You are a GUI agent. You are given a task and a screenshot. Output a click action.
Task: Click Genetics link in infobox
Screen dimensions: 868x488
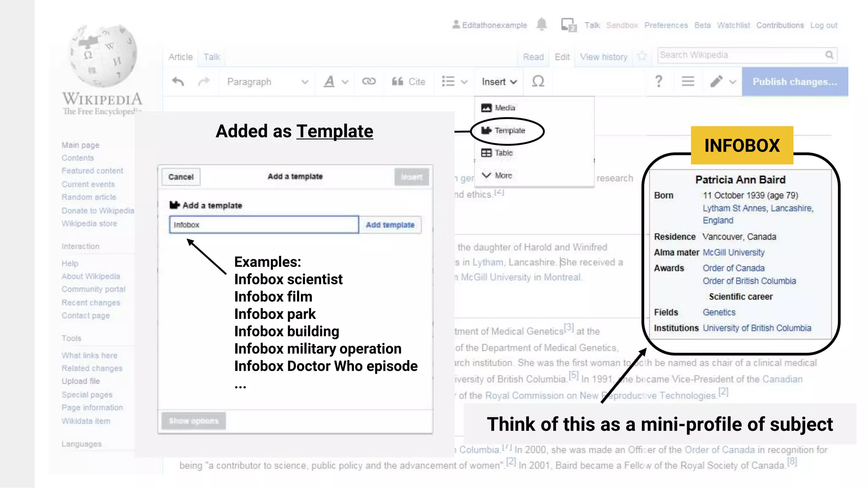click(719, 312)
